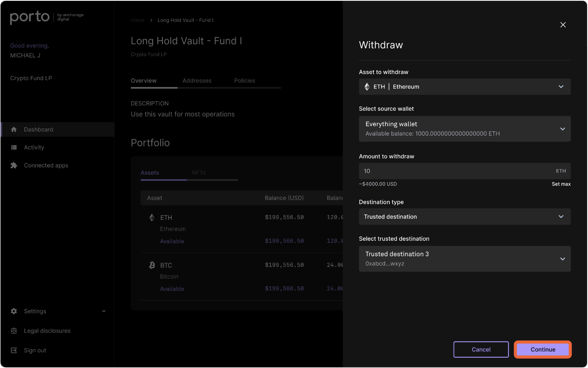Click the Dashboard home icon
588x368 pixels.
14,129
